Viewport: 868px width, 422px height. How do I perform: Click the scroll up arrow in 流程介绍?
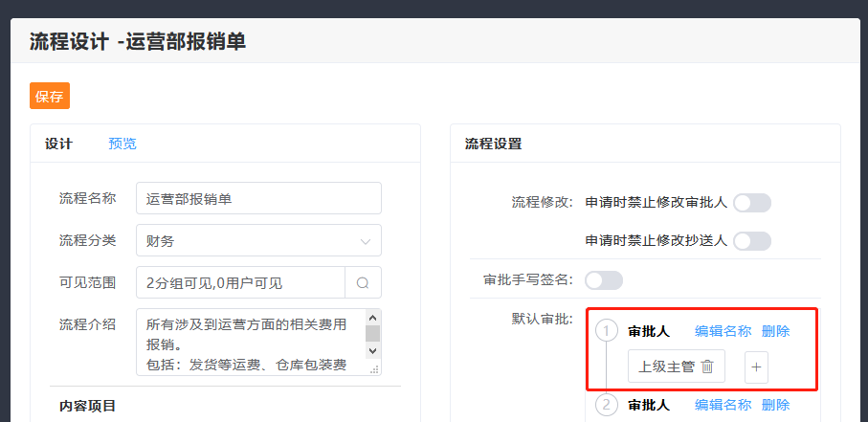[x=373, y=317]
